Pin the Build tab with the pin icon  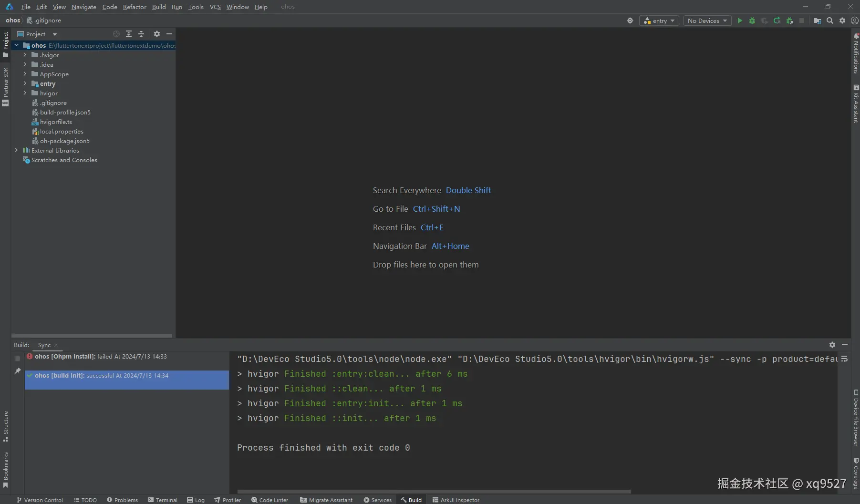tap(18, 371)
